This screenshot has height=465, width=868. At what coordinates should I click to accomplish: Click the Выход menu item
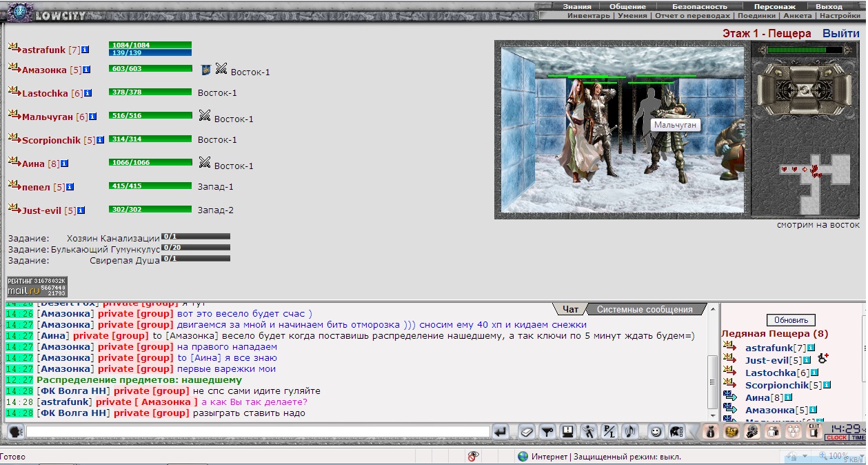(x=829, y=6)
